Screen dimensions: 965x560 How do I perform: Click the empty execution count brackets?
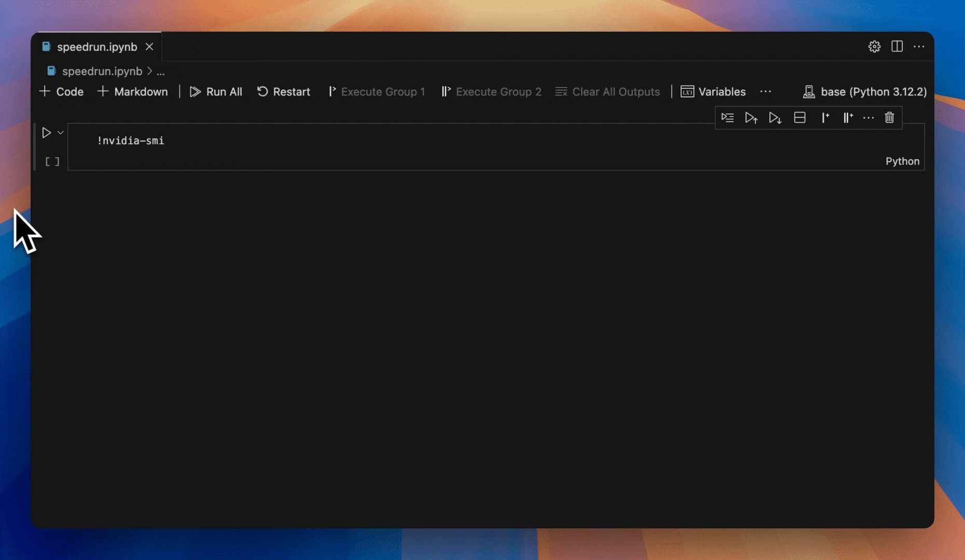[52, 162]
